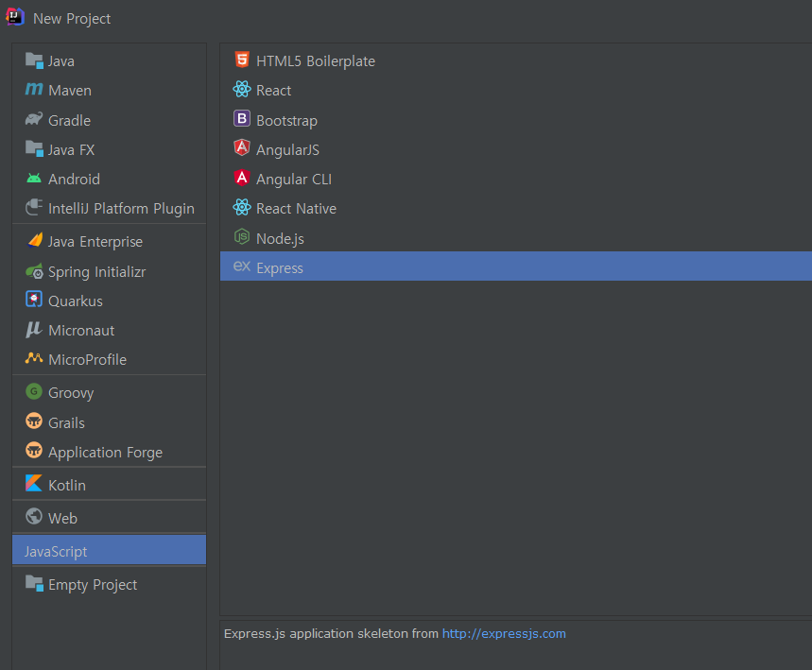Click the Spring Initializr leaf icon
This screenshot has width=812, height=670.
34,271
